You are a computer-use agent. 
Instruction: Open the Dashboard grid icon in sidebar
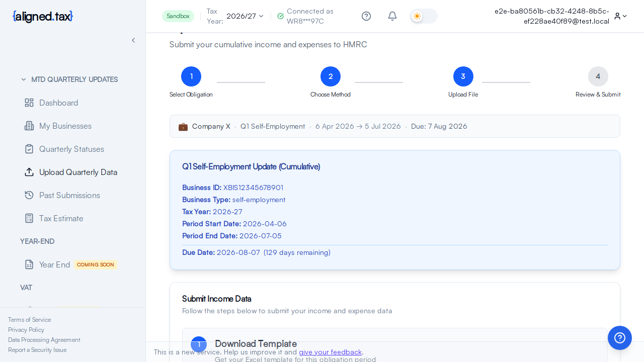pos(29,103)
